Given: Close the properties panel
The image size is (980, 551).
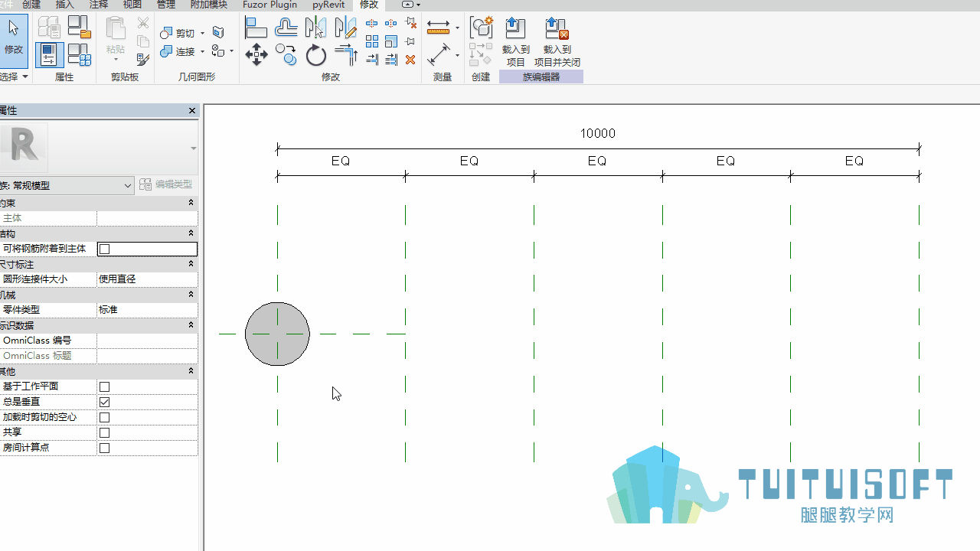Looking at the screenshot, I should 192,111.
